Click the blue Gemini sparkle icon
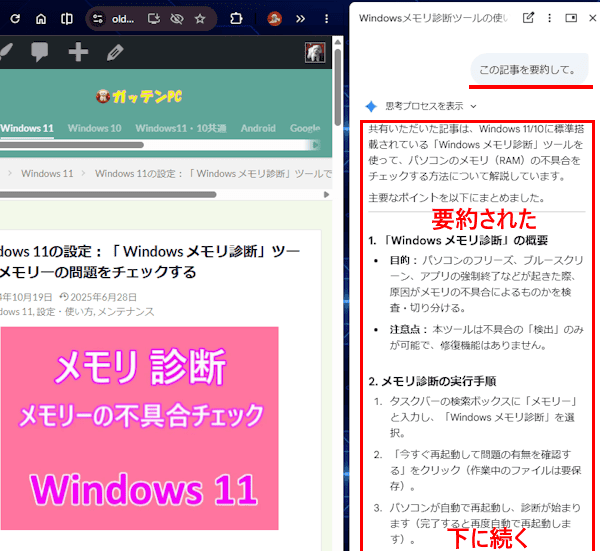The height and width of the screenshot is (551, 600). tap(371, 106)
